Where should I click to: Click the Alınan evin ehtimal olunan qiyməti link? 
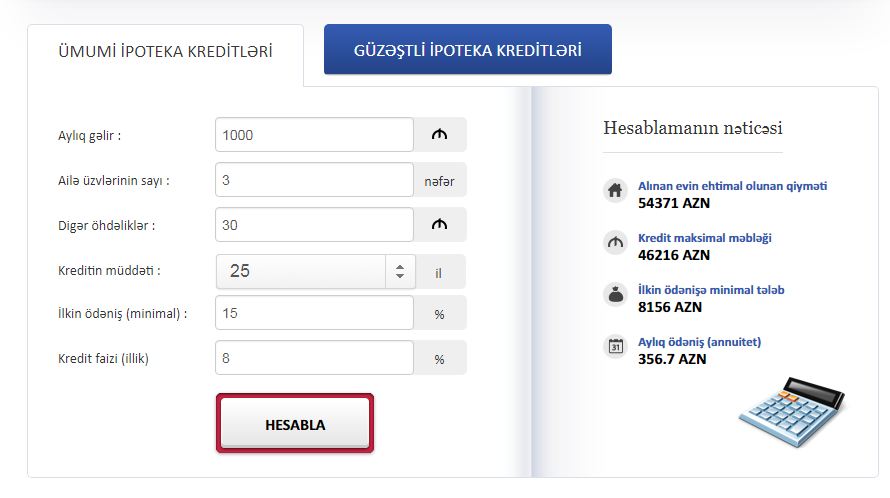pyautogui.click(x=732, y=186)
